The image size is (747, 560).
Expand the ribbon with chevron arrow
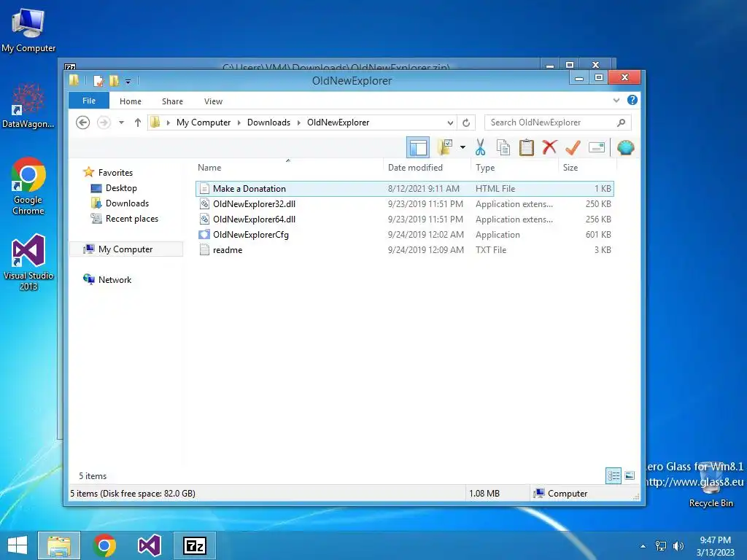[x=616, y=101]
